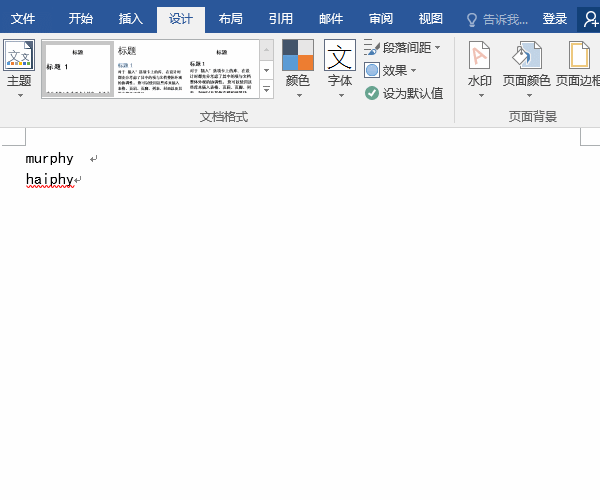The height and width of the screenshot is (500, 600).
Task: Click style gallery down arrow
Action: click(x=266, y=70)
